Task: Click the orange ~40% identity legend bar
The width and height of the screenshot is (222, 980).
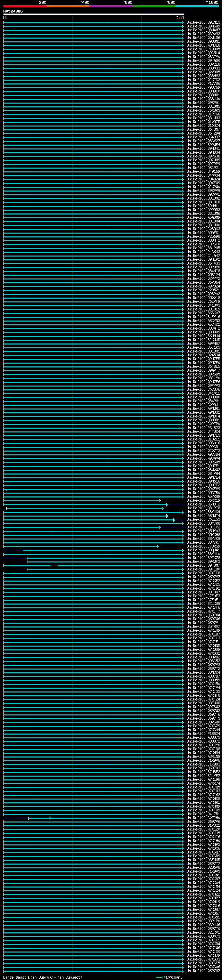Action: tap(68, 6)
